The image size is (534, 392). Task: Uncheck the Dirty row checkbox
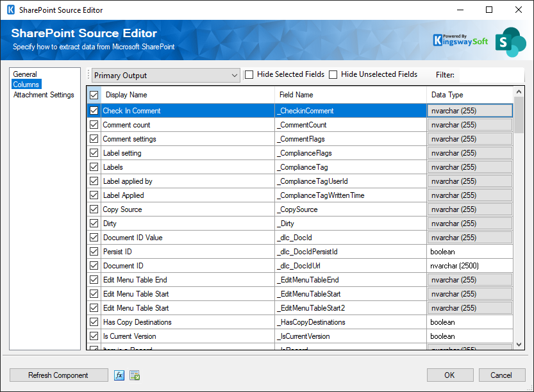pyautogui.click(x=94, y=223)
